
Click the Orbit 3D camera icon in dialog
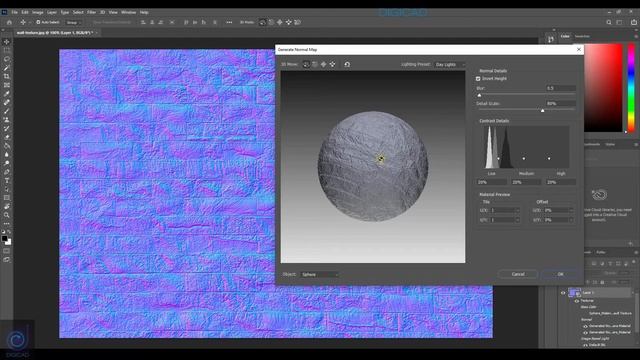tap(306, 64)
